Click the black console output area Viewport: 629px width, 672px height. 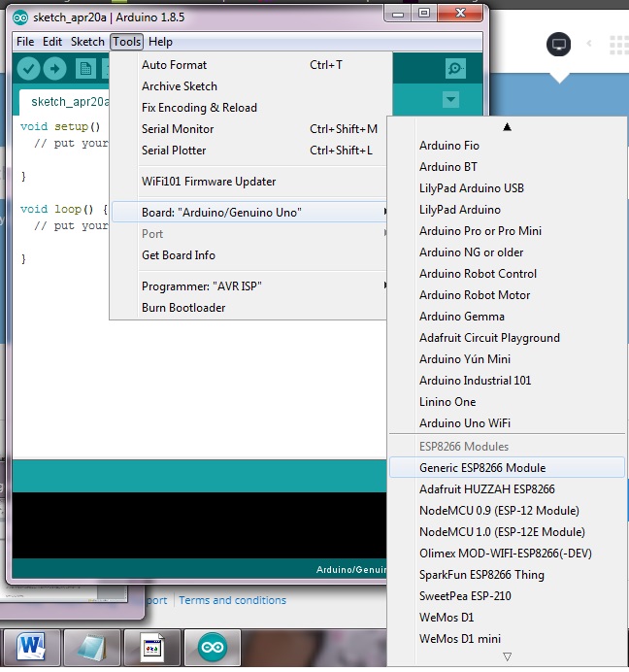pos(199,525)
